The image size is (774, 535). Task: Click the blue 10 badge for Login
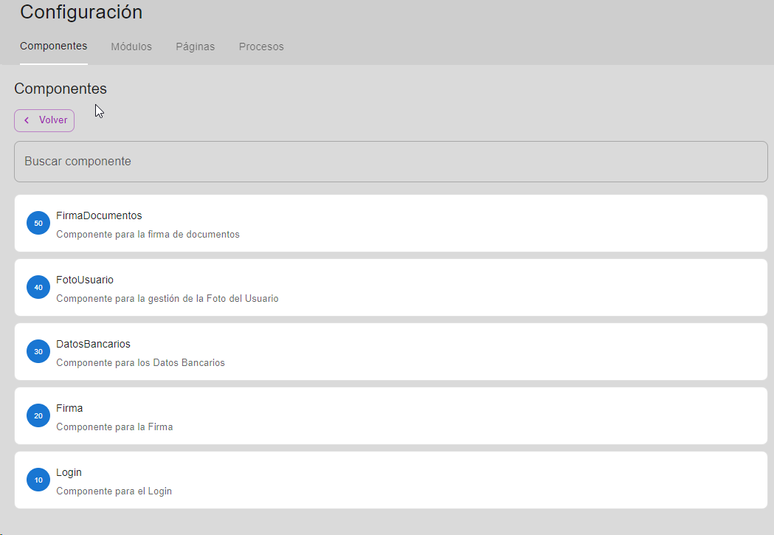point(38,480)
